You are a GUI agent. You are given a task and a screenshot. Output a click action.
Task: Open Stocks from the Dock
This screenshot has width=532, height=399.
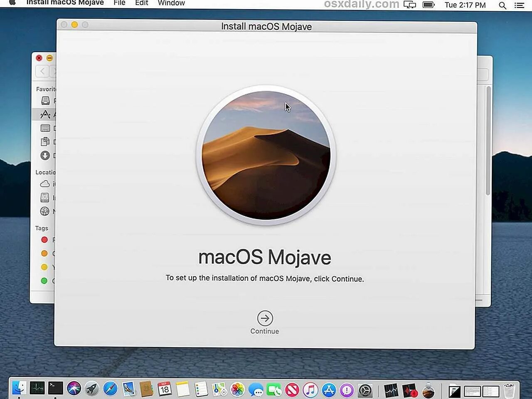point(391,390)
